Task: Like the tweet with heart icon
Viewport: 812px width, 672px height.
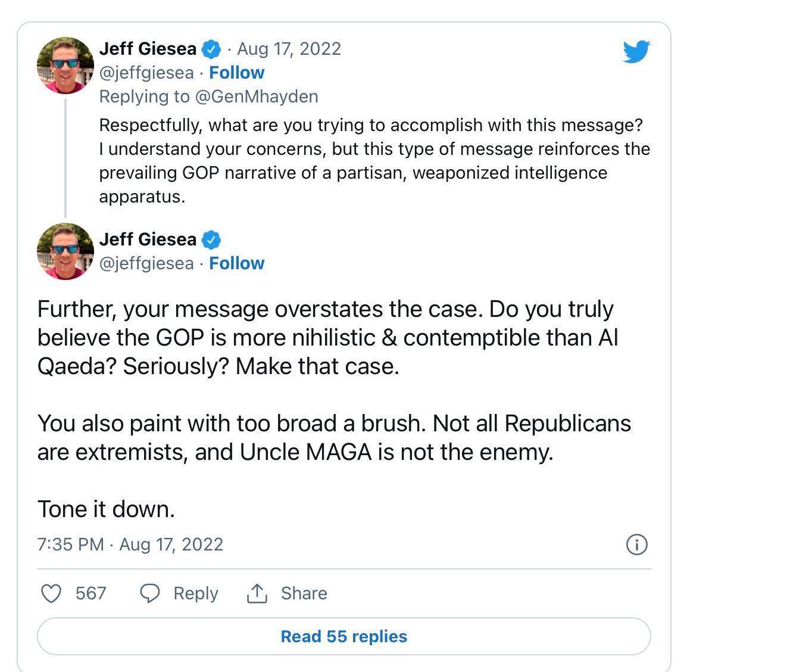Action: coord(51,593)
